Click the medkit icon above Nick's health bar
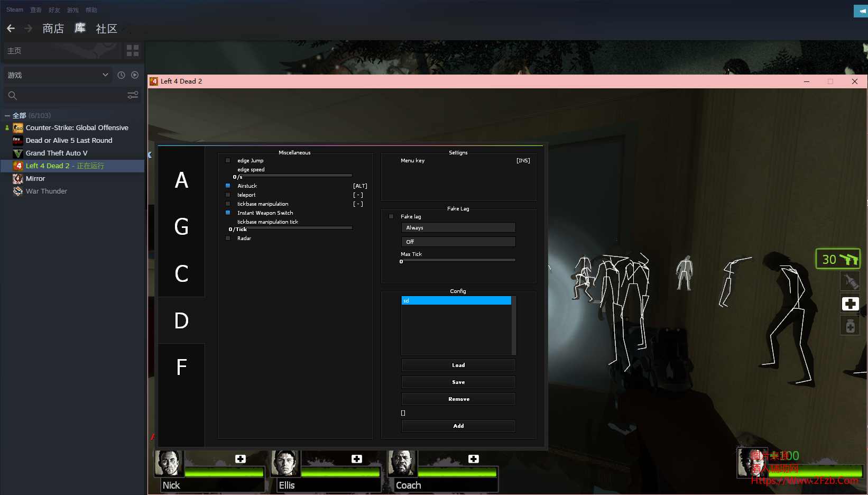Image resolution: width=868 pixels, height=495 pixels. 241,459
